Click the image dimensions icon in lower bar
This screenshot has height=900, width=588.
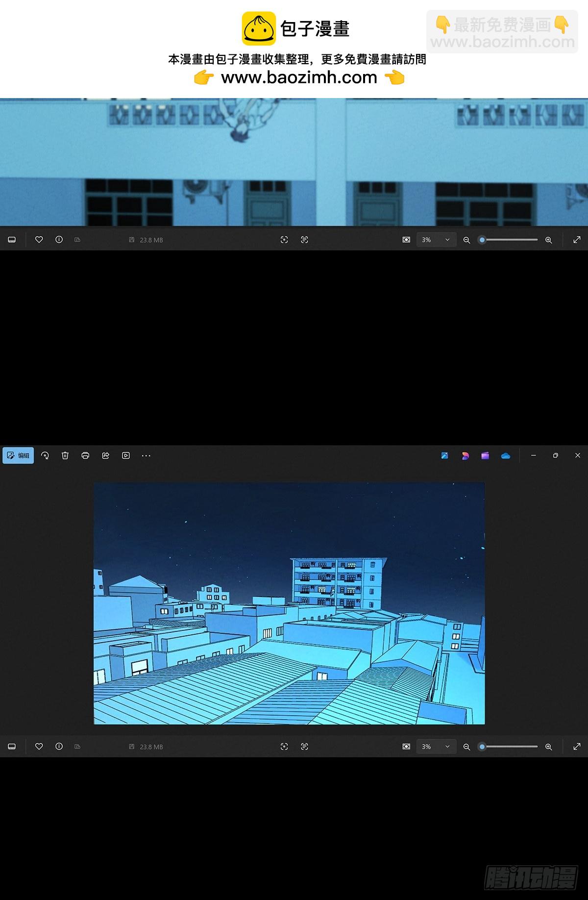pos(77,747)
